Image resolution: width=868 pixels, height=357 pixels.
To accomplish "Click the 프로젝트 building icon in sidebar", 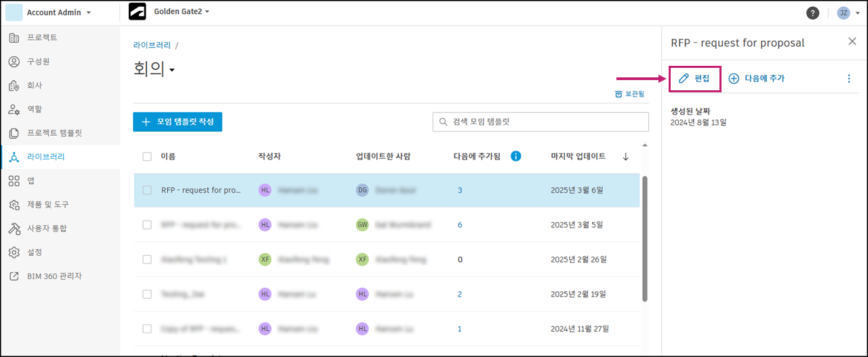I will click(14, 37).
